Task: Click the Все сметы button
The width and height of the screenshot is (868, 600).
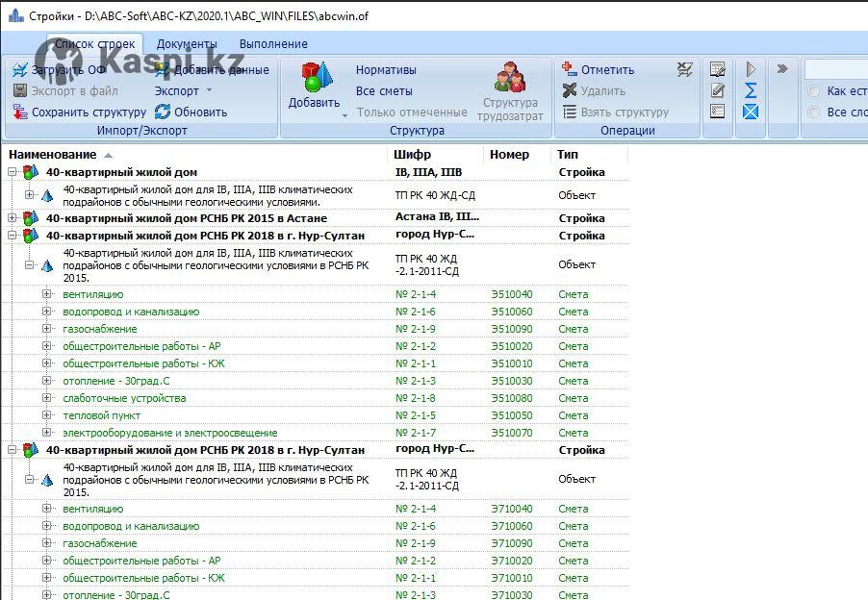Action: click(384, 91)
